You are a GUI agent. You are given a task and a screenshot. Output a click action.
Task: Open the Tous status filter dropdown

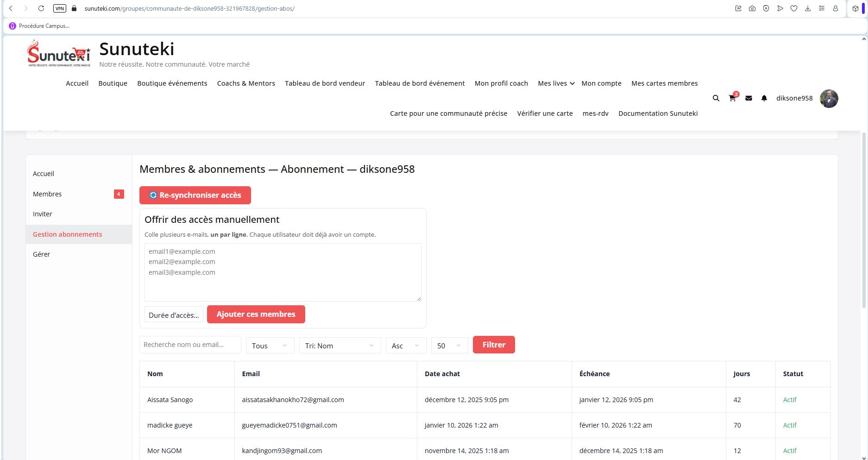[270, 346]
